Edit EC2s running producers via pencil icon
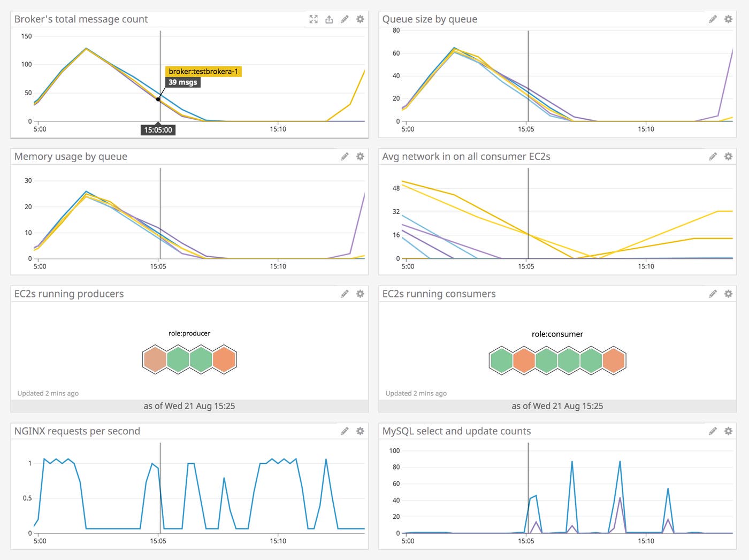 tap(345, 294)
